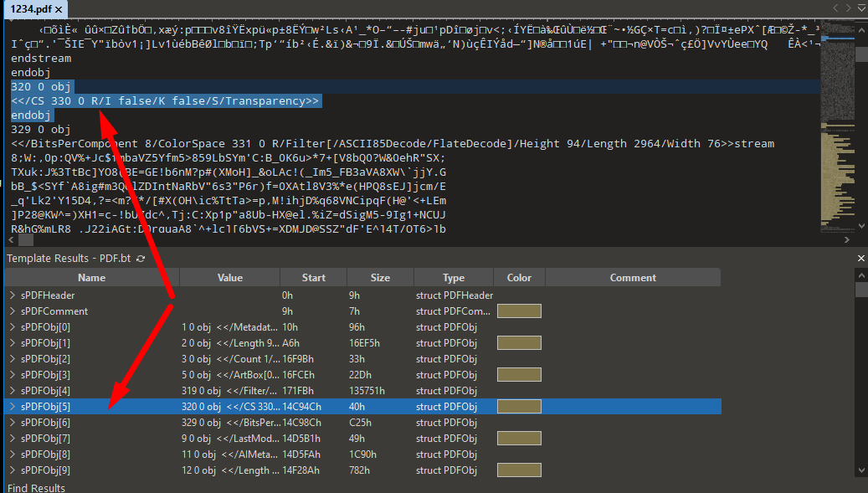This screenshot has width=868, height=493.
Task: Sort by the Value column header
Action: (229, 278)
